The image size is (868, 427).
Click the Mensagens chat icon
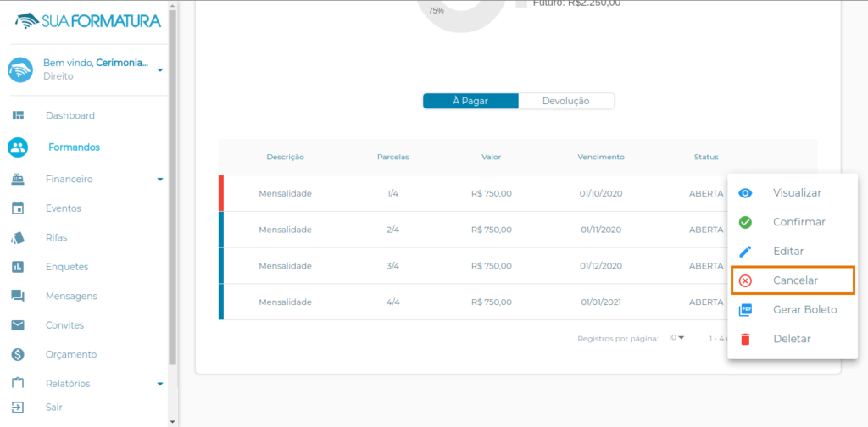pos(18,297)
